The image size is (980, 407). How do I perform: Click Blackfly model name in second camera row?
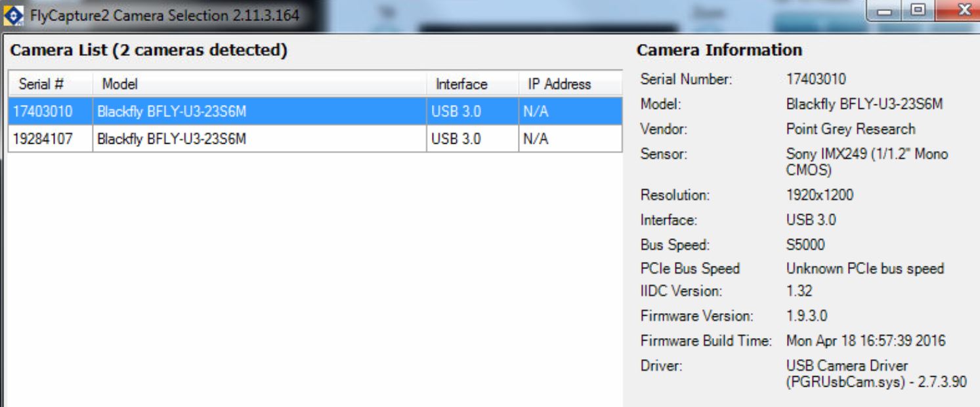pos(172,139)
